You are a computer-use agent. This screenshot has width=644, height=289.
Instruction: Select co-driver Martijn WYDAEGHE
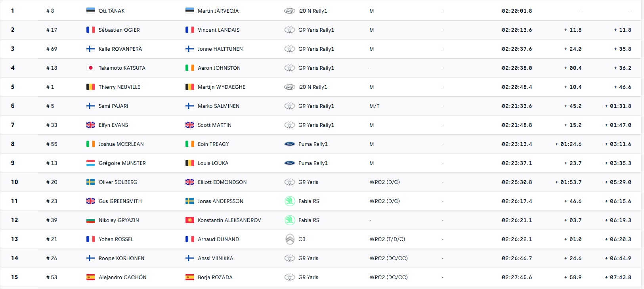pos(222,87)
